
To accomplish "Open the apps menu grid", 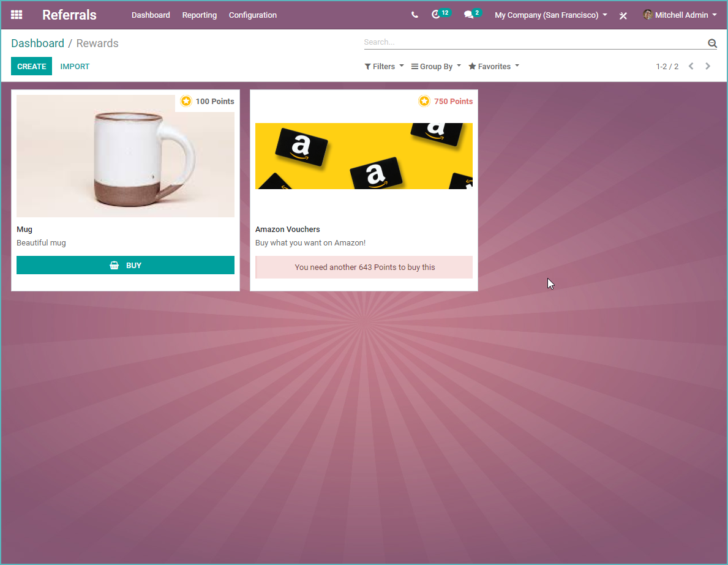I will point(16,15).
